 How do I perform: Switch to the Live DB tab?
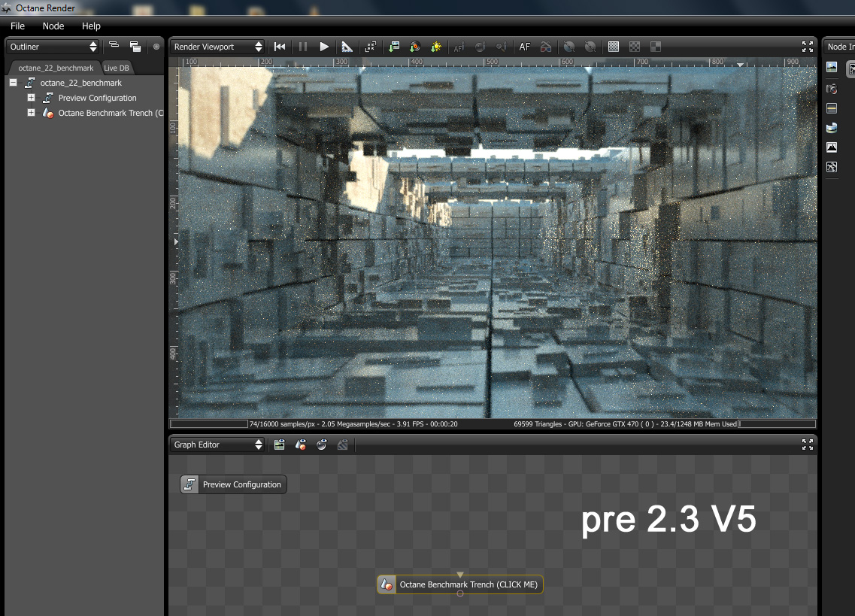[x=117, y=68]
